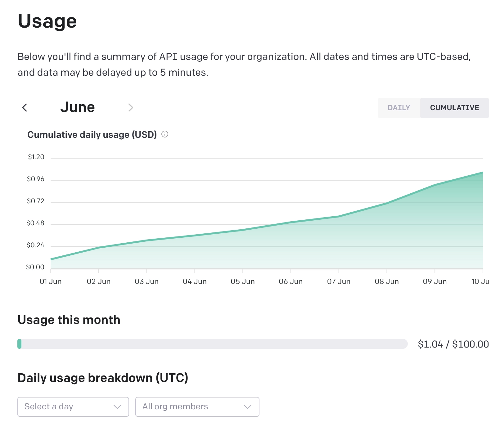Click the 03 Jun chart axis label

tap(146, 281)
